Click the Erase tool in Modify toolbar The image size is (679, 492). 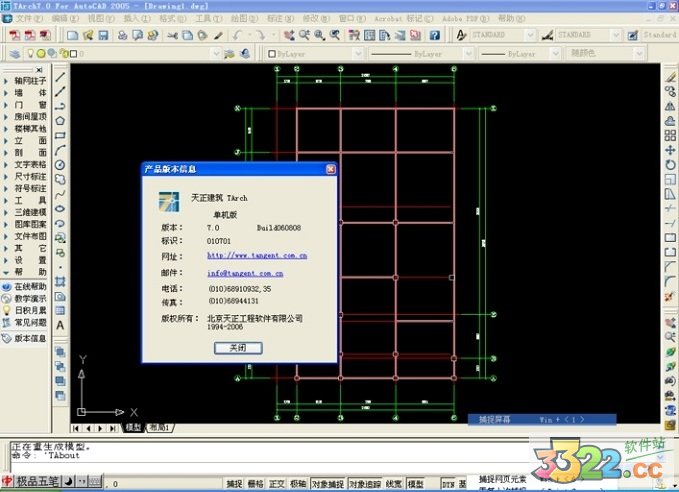(670, 77)
